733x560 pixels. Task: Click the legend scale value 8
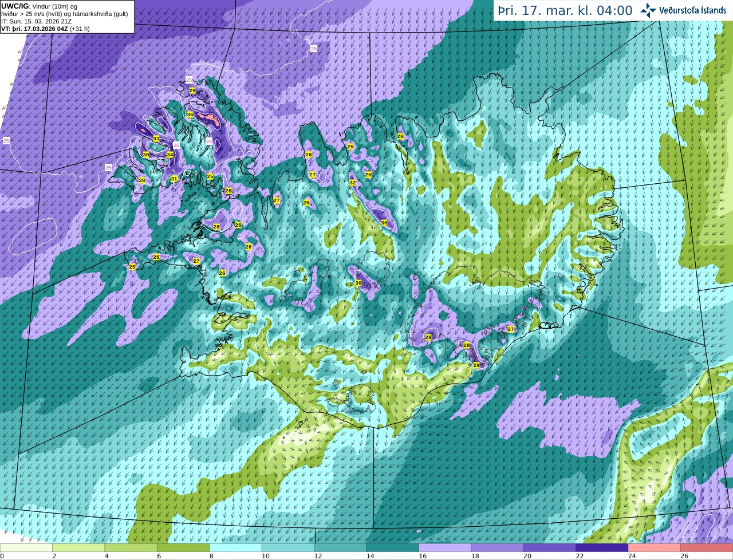click(211, 556)
